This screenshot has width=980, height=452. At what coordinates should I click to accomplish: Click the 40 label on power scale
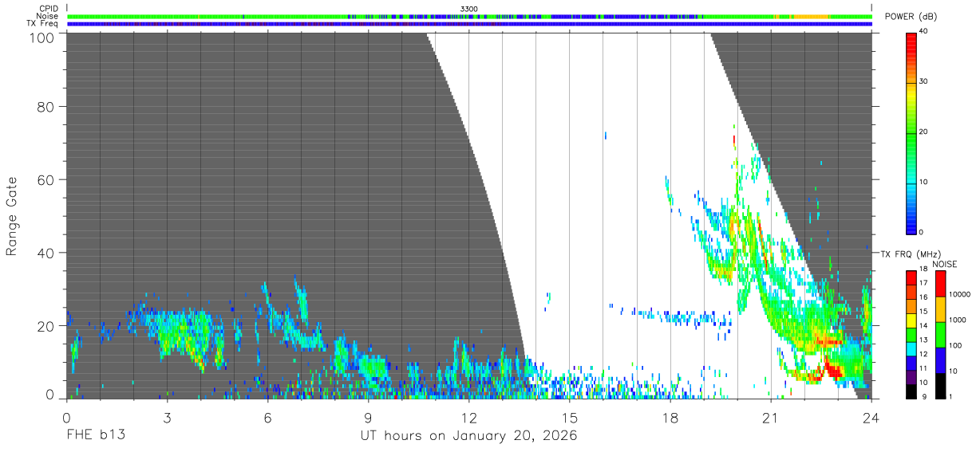point(924,31)
